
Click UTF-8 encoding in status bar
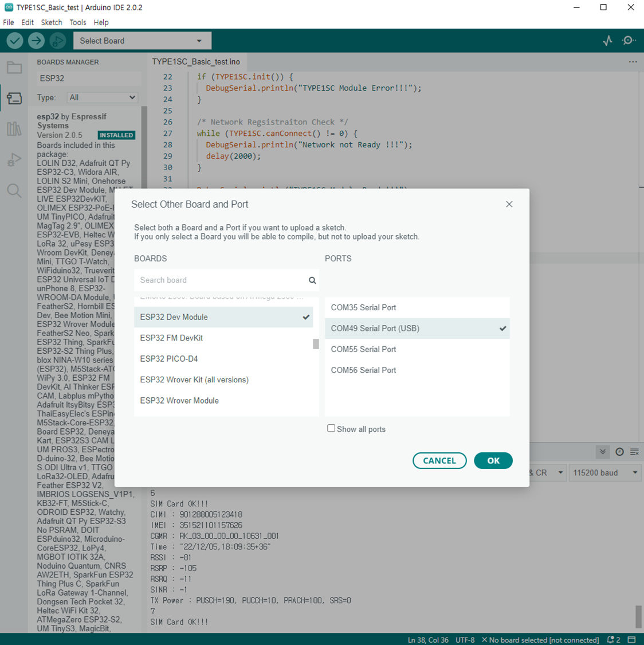[x=465, y=640]
